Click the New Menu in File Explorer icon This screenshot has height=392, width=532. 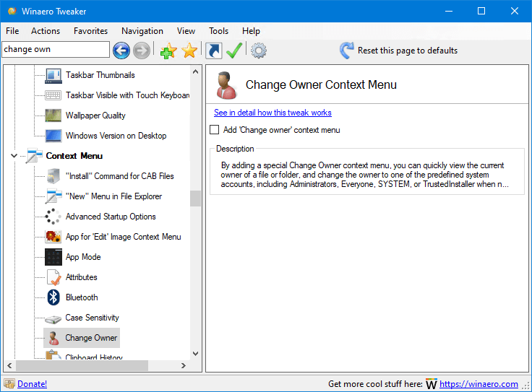pos(53,196)
